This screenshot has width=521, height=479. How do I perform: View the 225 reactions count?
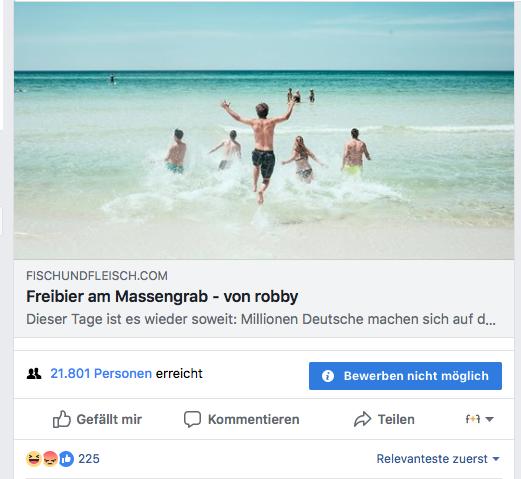89,459
